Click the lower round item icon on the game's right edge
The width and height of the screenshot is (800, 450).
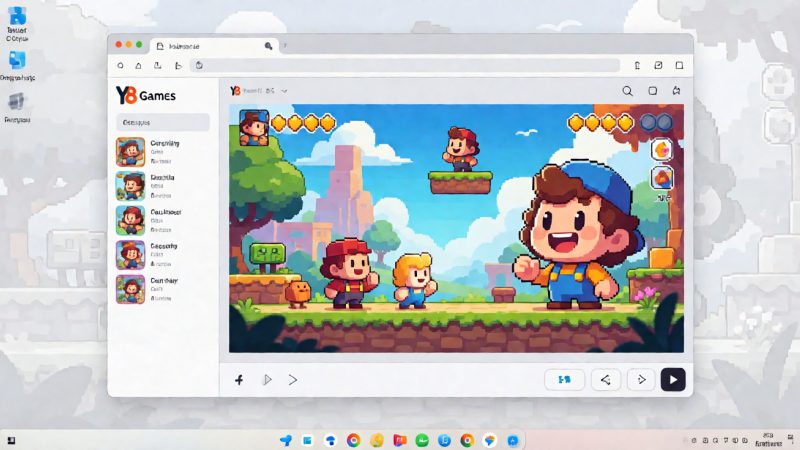pyautogui.click(x=662, y=178)
